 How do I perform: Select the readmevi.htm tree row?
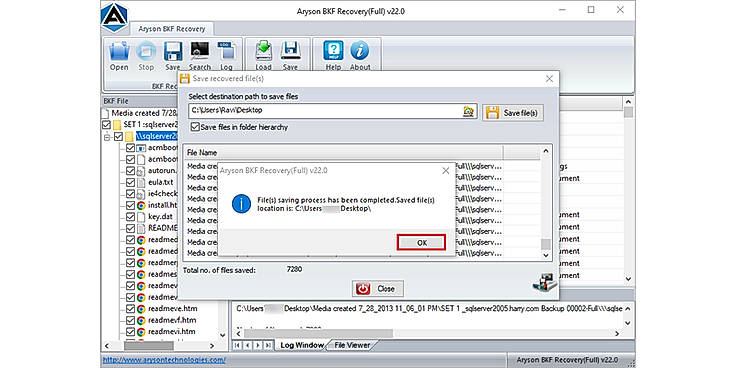coord(172,331)
